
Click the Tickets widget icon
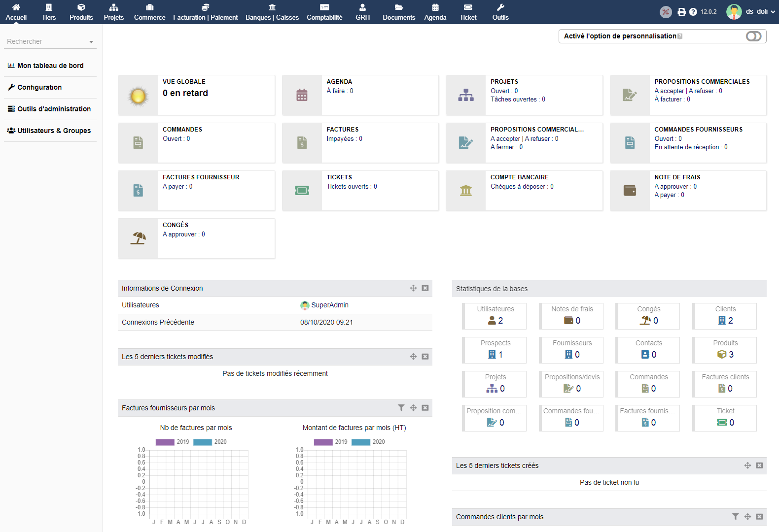pyautogui.click(x=302, y=191)
